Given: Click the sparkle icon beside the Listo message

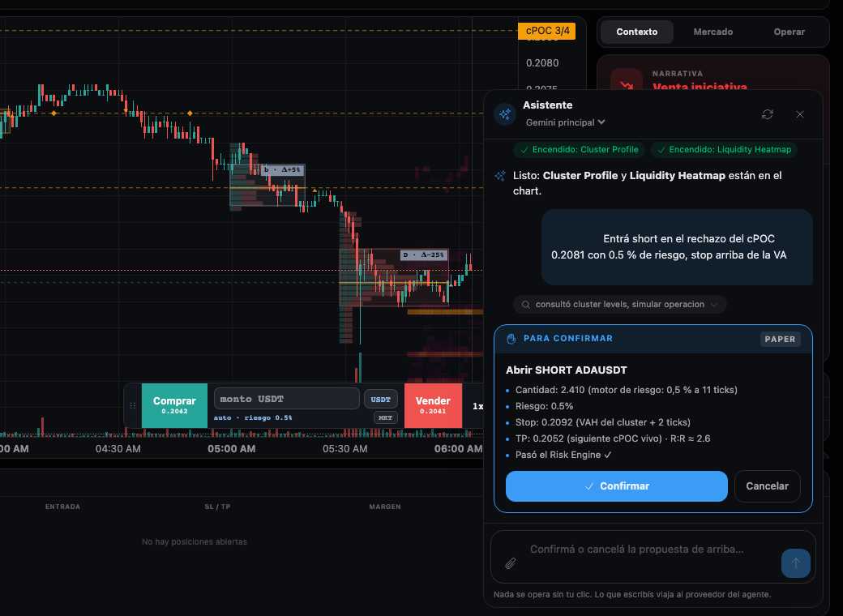Looking at the screenshot, I should (501, 176).
